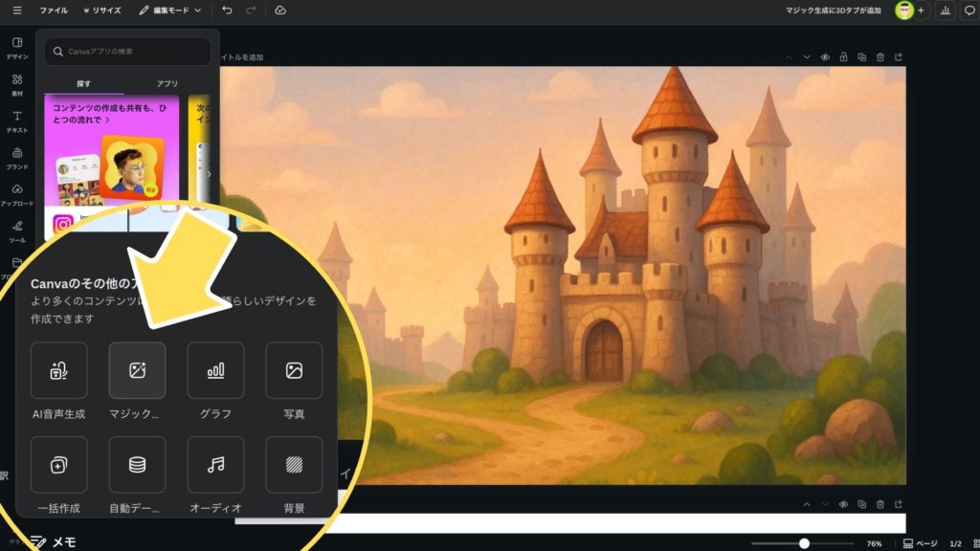Select the マジック生成 app icon
Image resolution: width=980 pixels, height=551 pixels.
coord(137,370)
